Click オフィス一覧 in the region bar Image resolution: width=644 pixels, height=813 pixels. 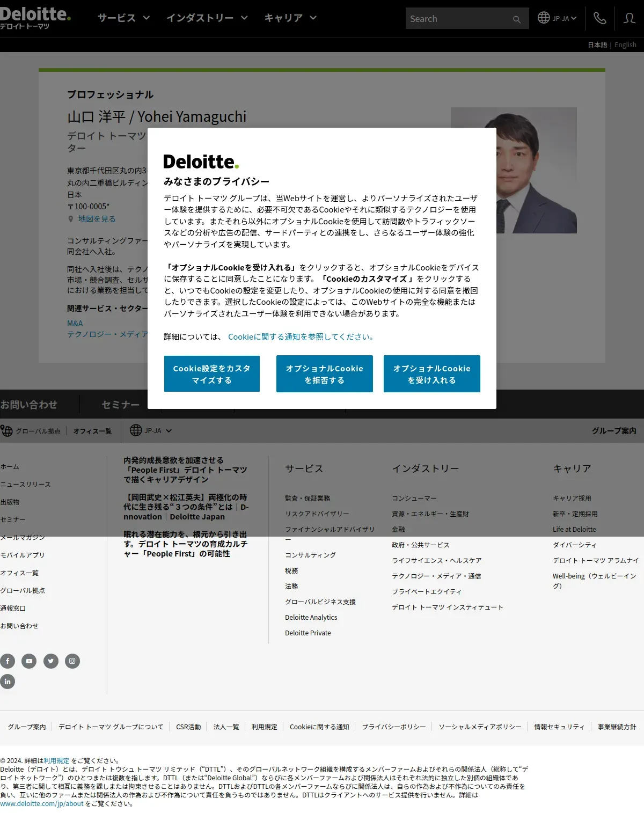pyautogui.click(x=92, y=431)
